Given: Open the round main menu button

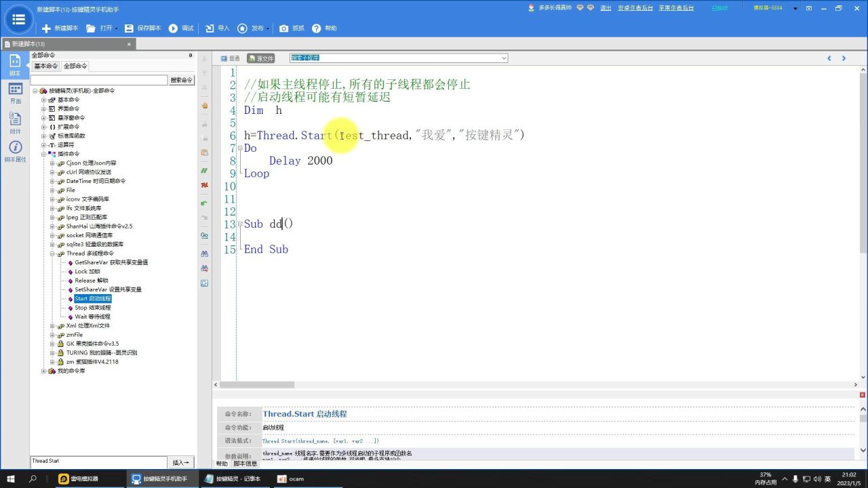Looking at the screenshot, I should (19, 20).
